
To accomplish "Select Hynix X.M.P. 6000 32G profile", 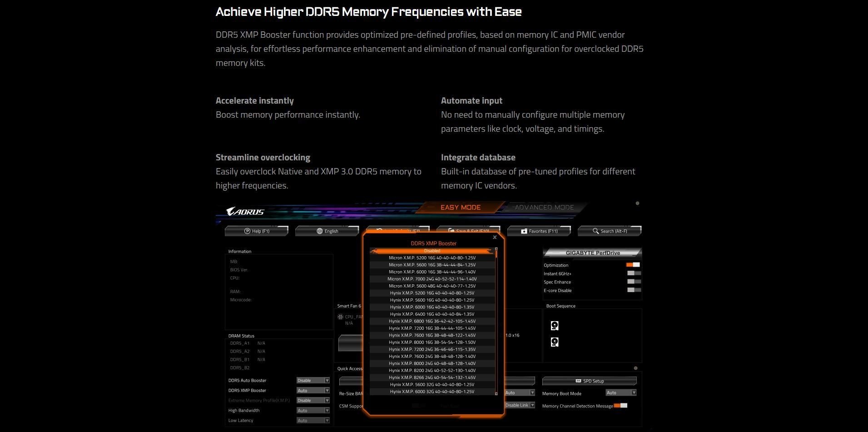I will 432,392.
